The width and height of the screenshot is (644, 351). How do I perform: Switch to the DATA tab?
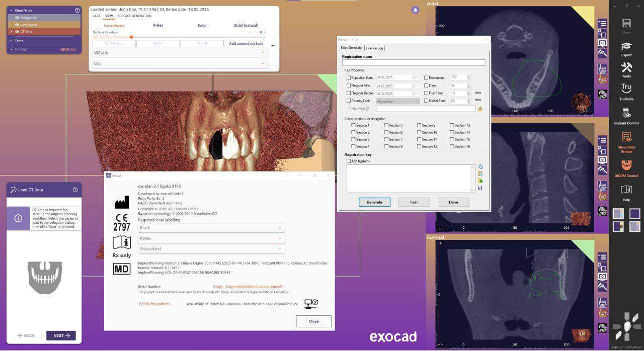96,16
